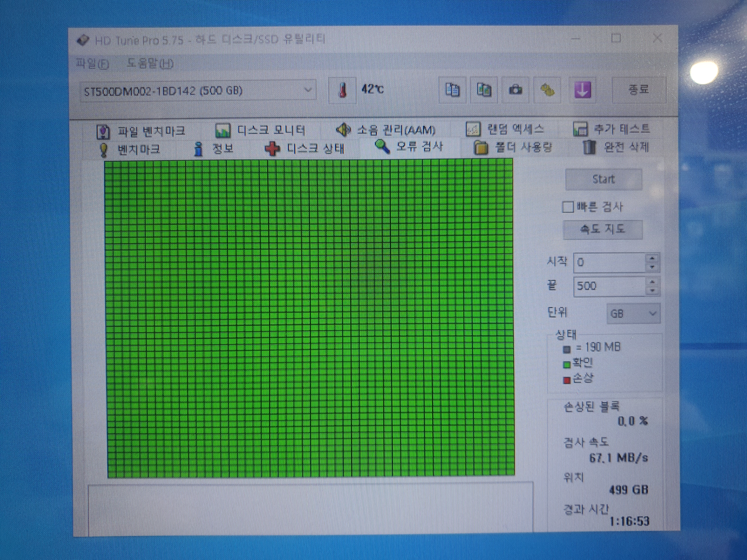
Task: Click the 499 GB position value
Action: click(x=628, y=490)
